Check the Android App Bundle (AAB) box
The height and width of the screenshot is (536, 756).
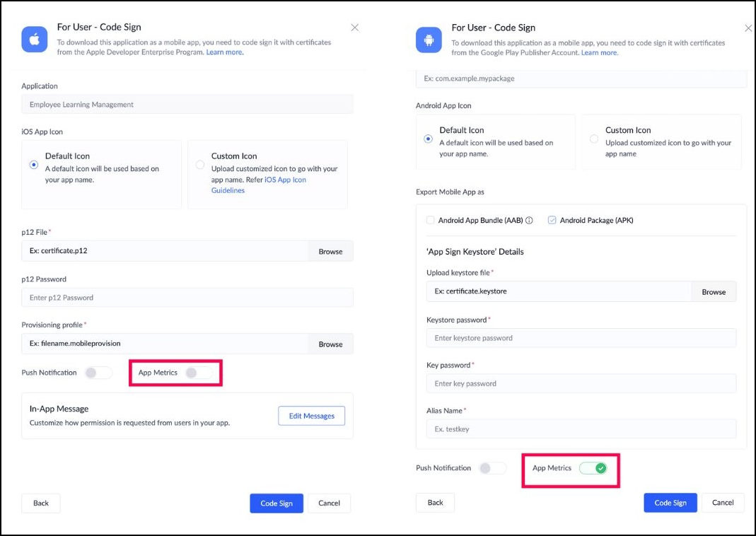[430, 221]
